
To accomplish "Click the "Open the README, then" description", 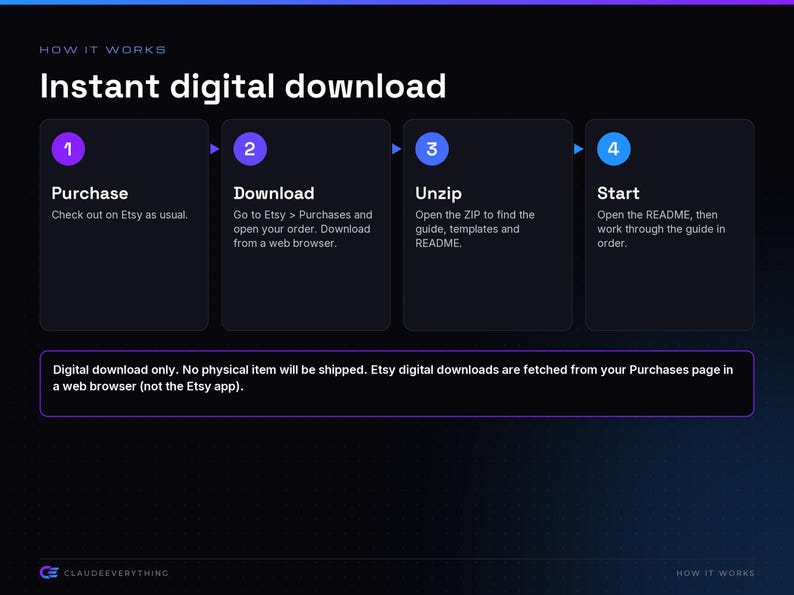I will [661, 229].
